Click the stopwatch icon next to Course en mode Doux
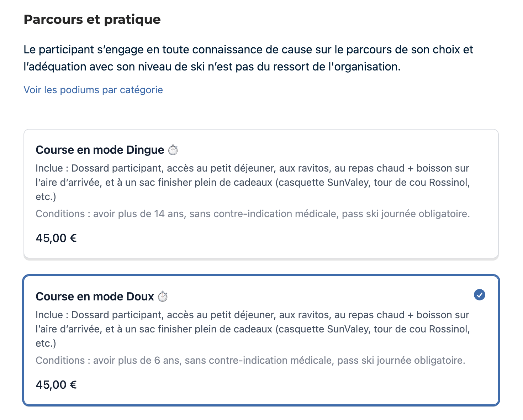The width and height of the screenshot is (523, 420). pos(163,296)
